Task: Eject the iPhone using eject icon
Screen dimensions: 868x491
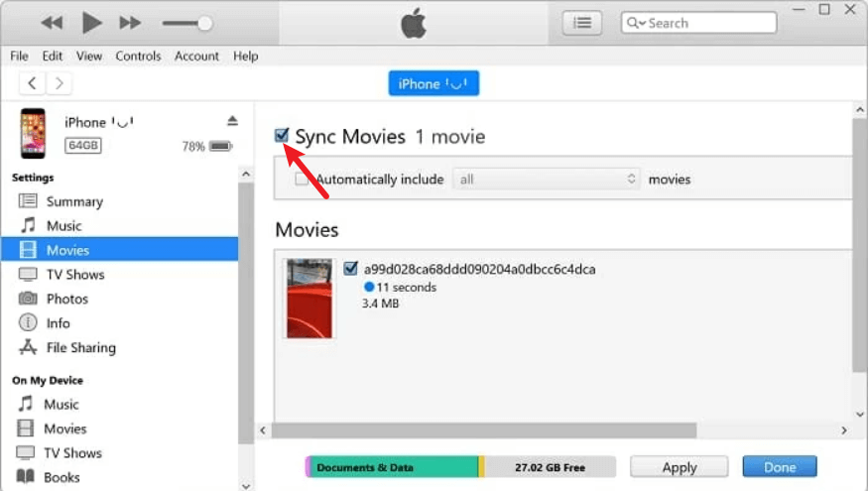Action: (x=232, y=121)
